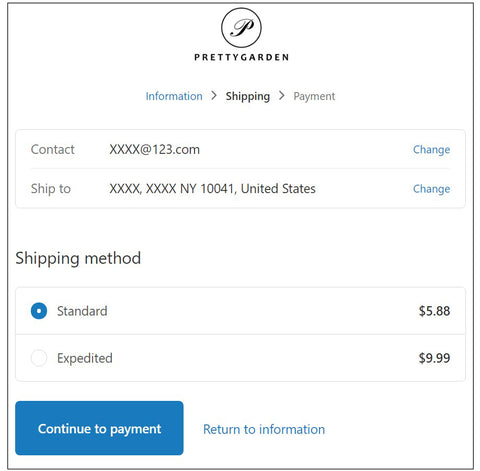
Task: Click the contact email XXXX@123.com
Action: (x=155, y=150)
